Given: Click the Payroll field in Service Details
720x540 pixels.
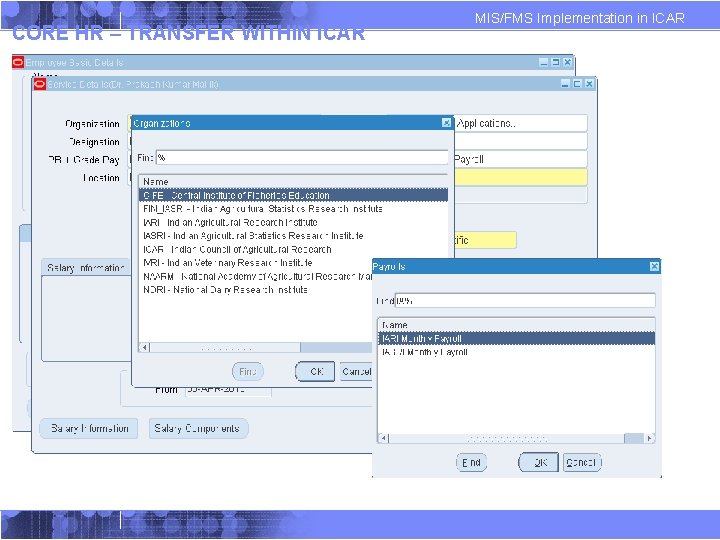Looking at the screenshot, I should (521, 159).
